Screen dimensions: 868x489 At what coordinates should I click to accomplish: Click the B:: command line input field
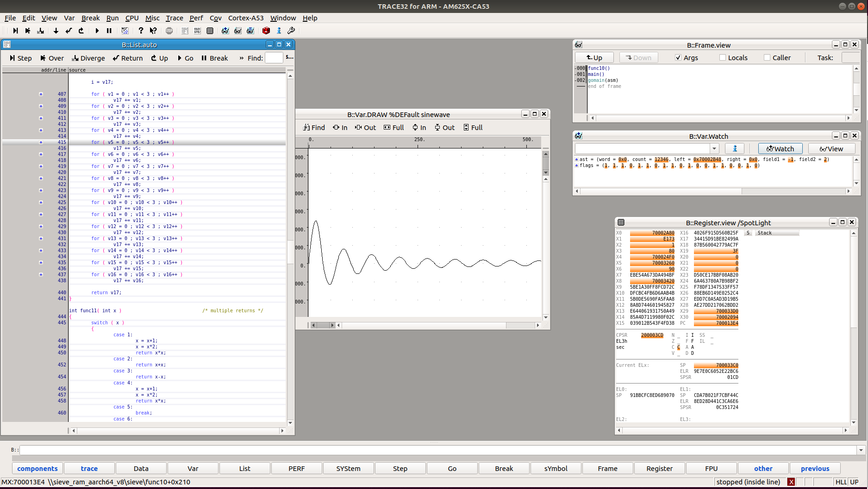click(438, 450)
